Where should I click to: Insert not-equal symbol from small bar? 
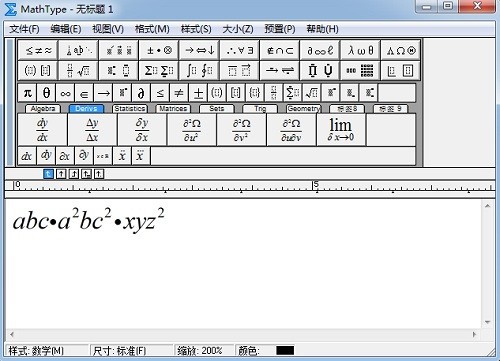point(179,93)
